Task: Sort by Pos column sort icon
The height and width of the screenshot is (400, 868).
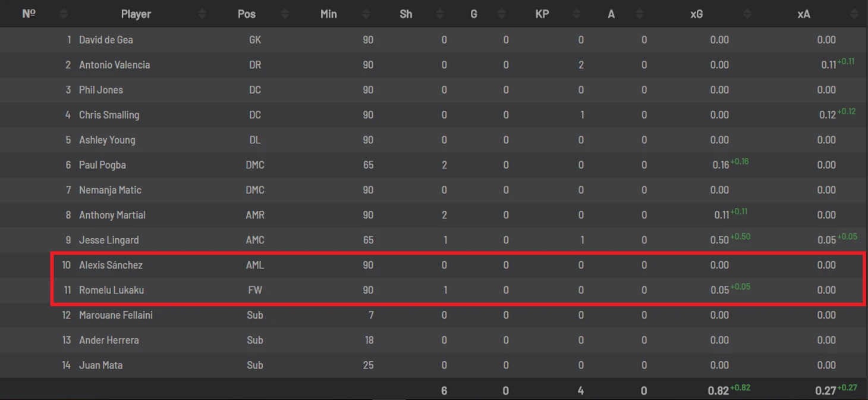Action: pos(285,14)
